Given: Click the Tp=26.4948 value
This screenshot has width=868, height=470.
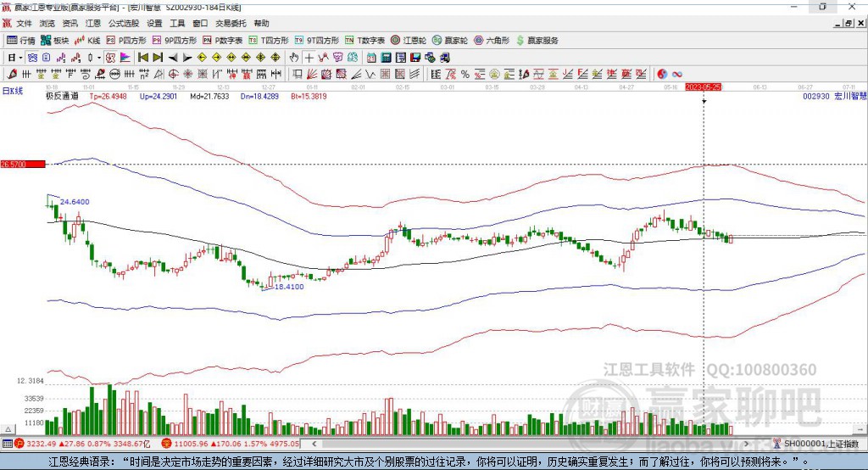Looking at the screenshot, I should (108, 96).
